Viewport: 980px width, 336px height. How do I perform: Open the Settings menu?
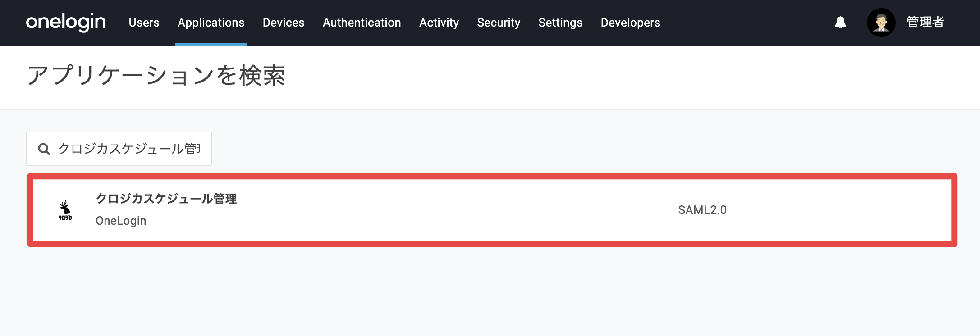pyautogui.click(x=560, y=23)
